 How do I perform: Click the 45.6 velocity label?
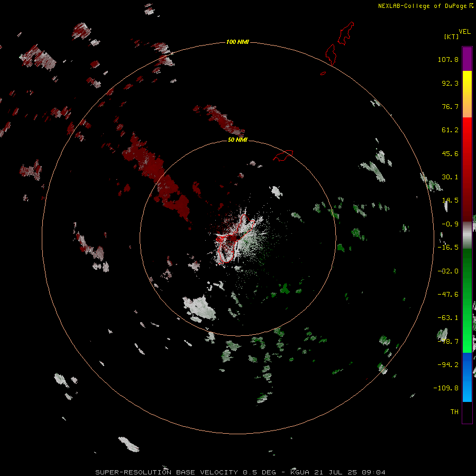click(450, 153)
